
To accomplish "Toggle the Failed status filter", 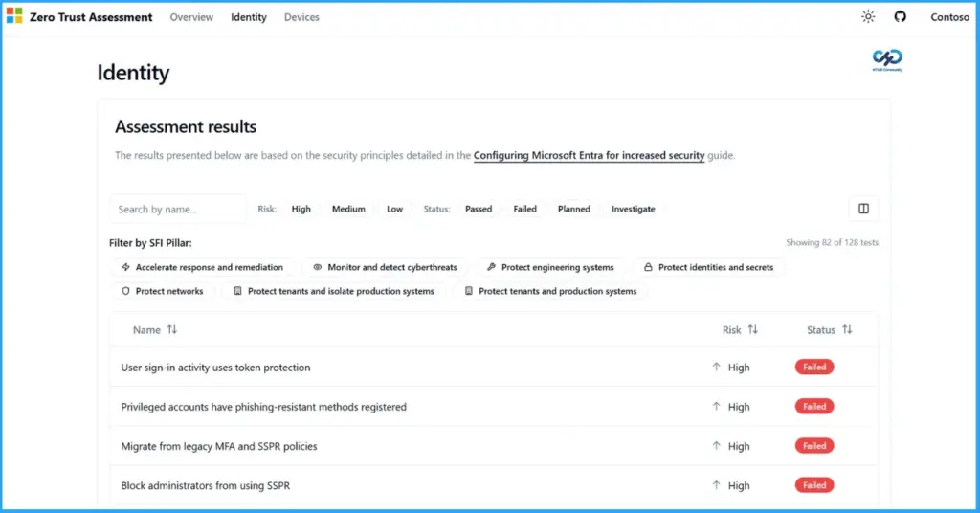I will [524, 209].
